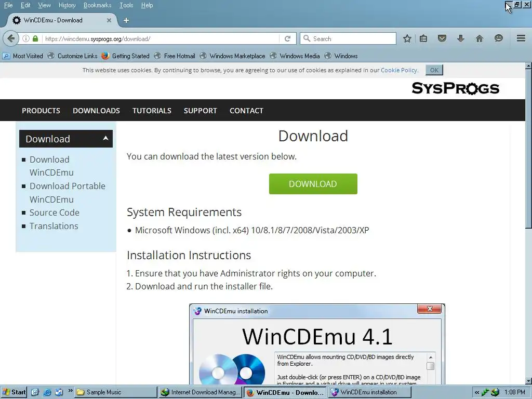Open Windows Media bookmark

[x=295, y=56]
